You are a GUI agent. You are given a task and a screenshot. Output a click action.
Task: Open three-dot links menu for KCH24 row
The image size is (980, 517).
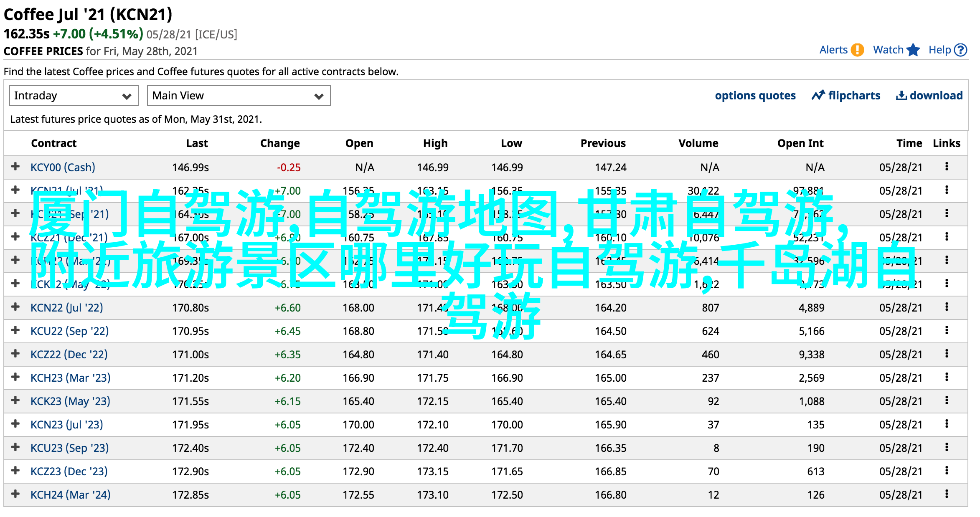(x=946, y=494)
